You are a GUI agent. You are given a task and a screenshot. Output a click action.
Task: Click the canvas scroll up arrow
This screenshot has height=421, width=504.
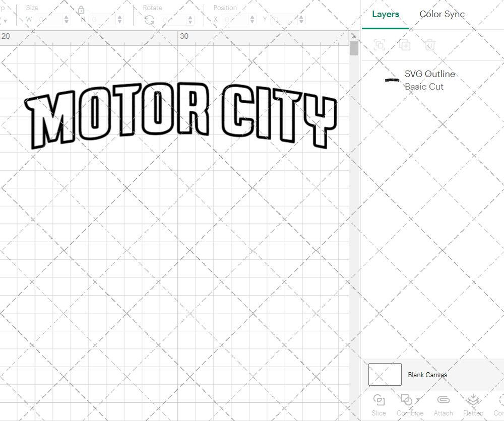[354, 36]
